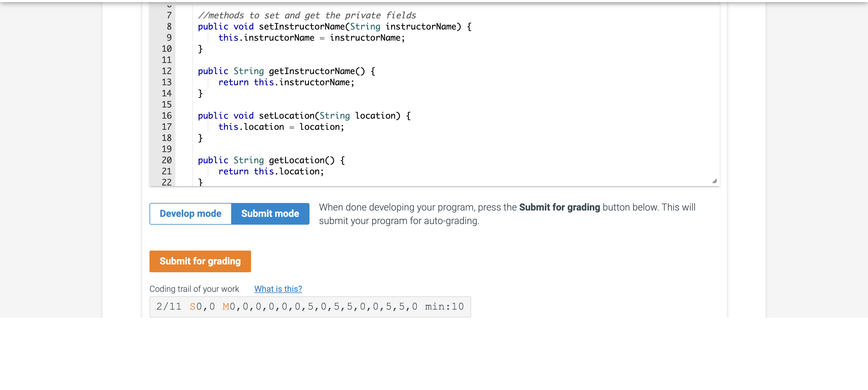Click line number 20 in gutter
This screenshot has height=390, width=868.
click(166, 160)
